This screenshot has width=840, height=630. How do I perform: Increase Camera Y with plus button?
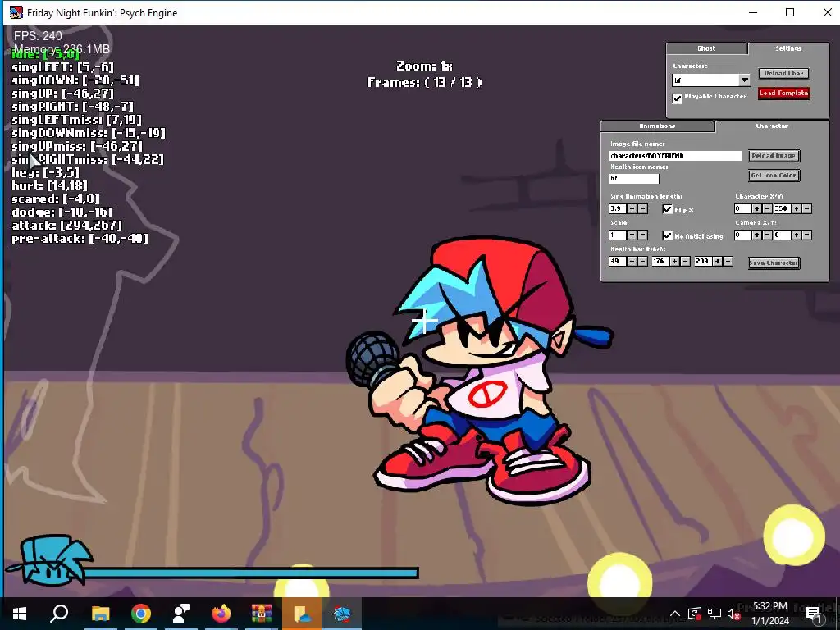[797, 235]
